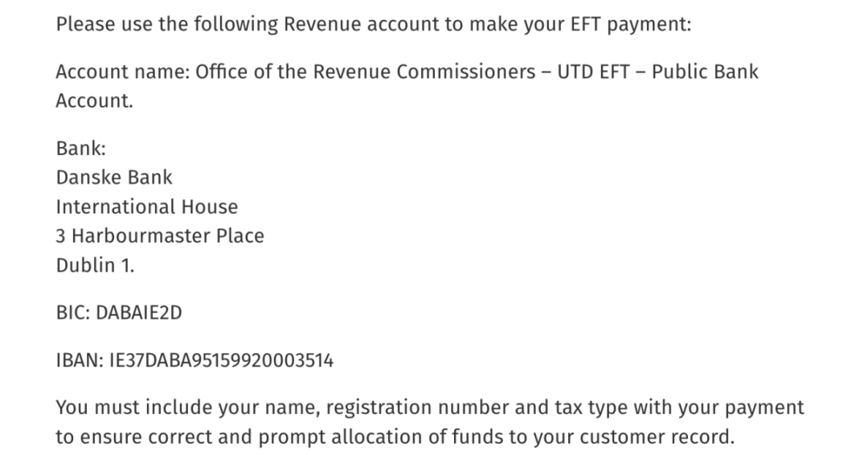This screenshot has height=455, width=868.
Task: Click the 'BIC:' label
Action: [73, 313]
